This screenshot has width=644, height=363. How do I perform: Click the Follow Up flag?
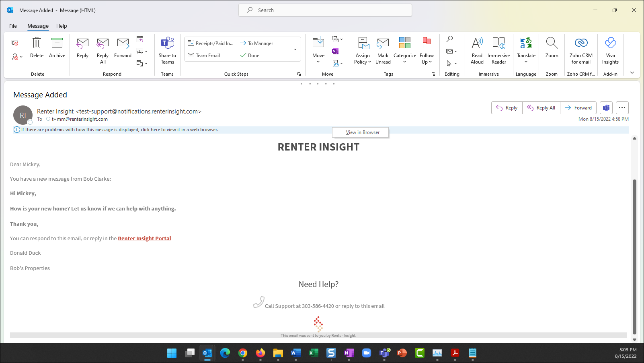coord(427,50)
